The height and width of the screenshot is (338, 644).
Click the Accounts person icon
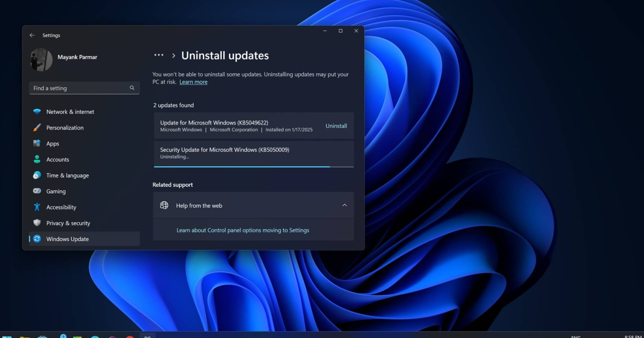click(x=37, y=159)
